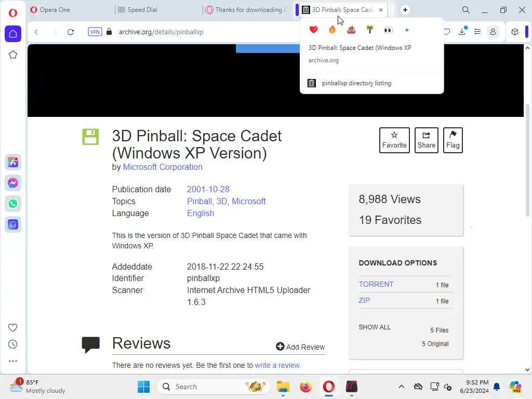Image resolution: width=532 pixels, height=399 pixels.
Task: Follow the write a review link
Action: click(x=277, y=365)
